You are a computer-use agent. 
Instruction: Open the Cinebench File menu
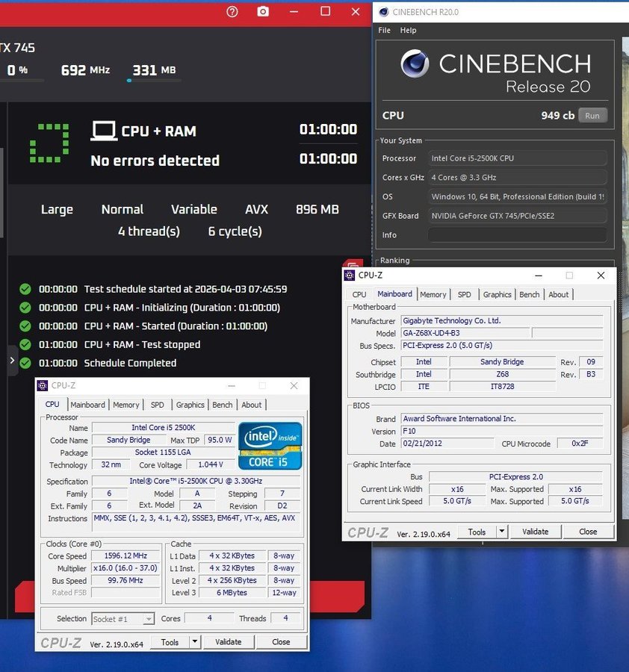[x=385, y=31]
